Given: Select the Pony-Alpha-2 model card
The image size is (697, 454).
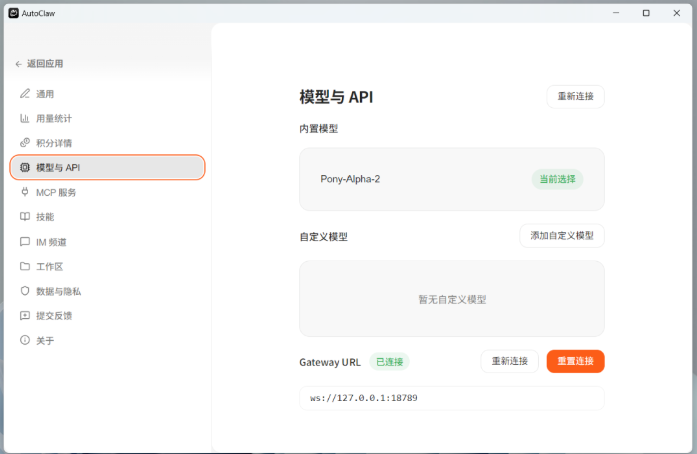Looking at the screenshot, I should (452, 179).
